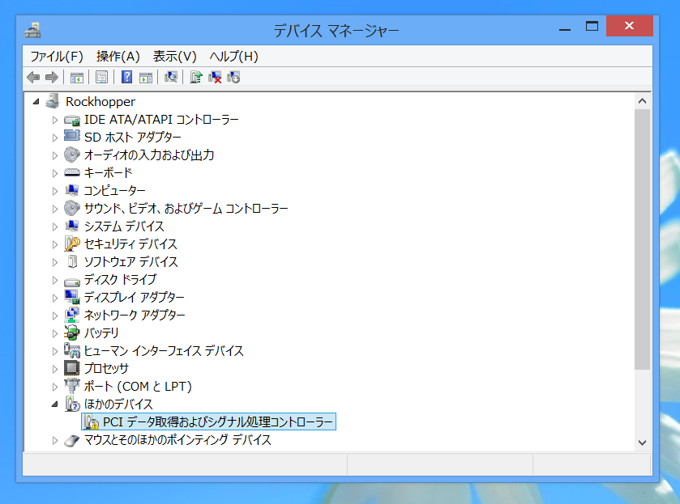The image size is (680, 504).
Task: Select the SD ホスト アダプター label
Action: point(133,137)
